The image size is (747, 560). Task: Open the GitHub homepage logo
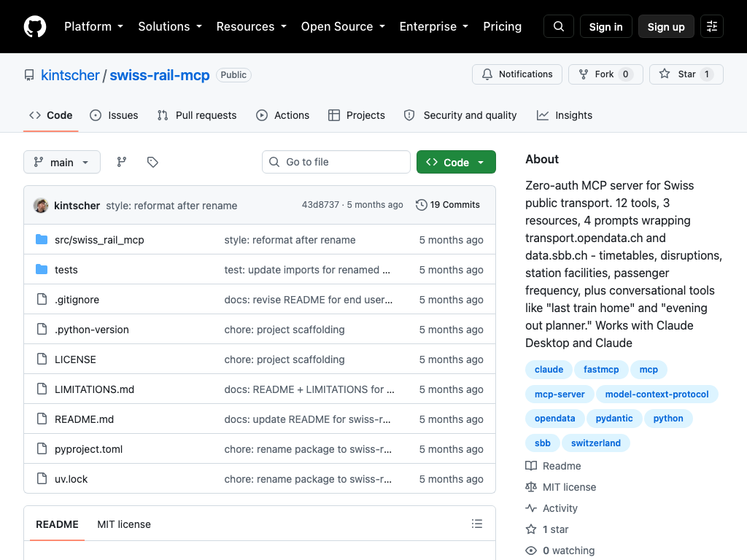pos(35,27)
